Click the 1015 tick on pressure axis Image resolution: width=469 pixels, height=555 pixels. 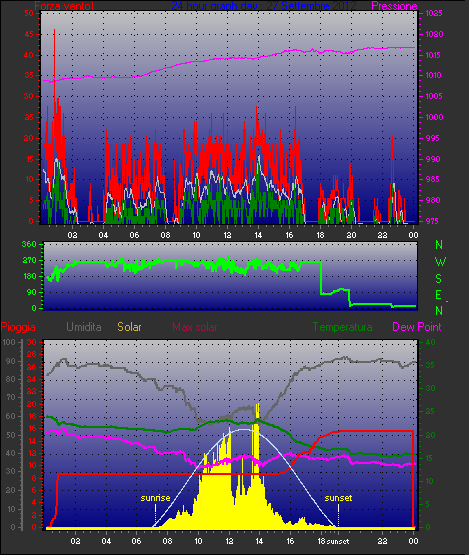pos(434,55)
